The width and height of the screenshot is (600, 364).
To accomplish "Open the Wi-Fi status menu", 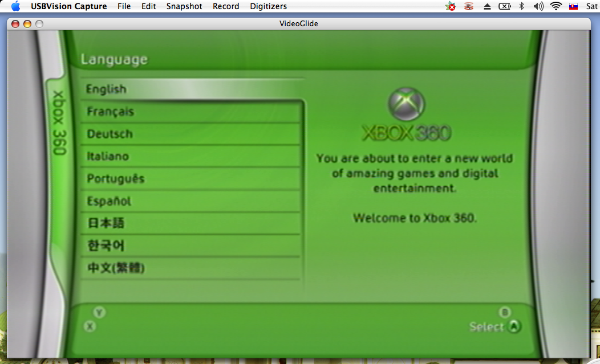I will click(x=556, y=6).
